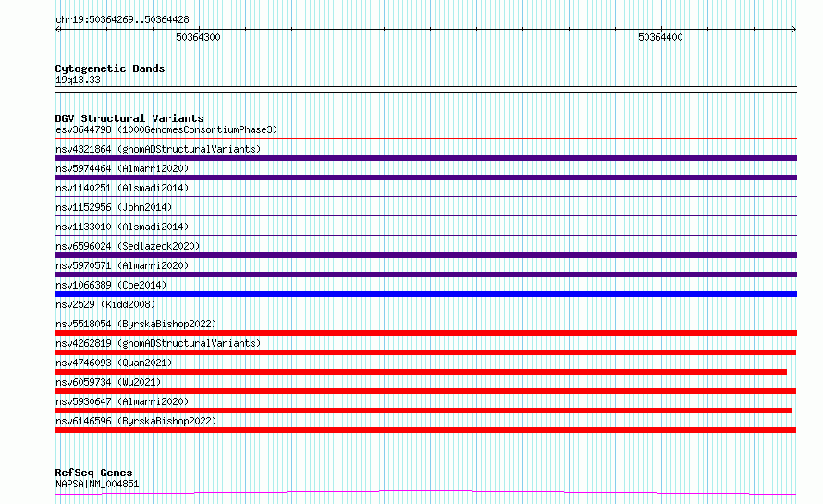823x504 pixels.
Task: Open variant nsv1140251 (Alsmadi2014) label
Action: (122, 188)
